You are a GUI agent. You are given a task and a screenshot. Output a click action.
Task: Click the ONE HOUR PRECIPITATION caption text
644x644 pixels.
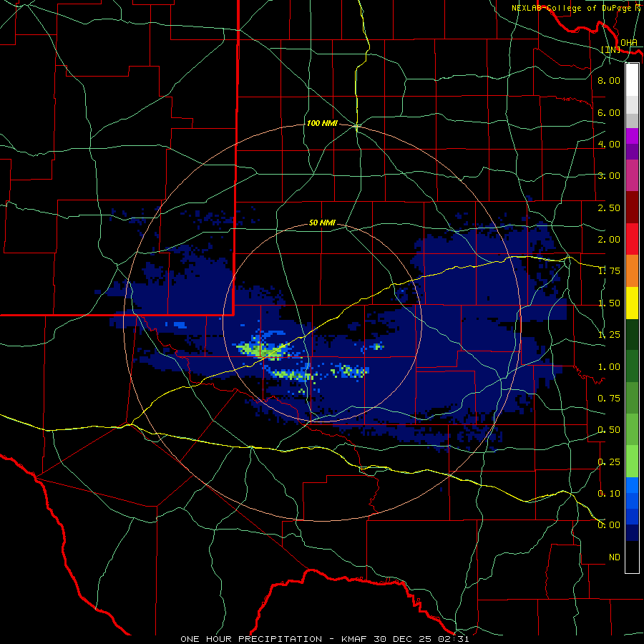251,639
